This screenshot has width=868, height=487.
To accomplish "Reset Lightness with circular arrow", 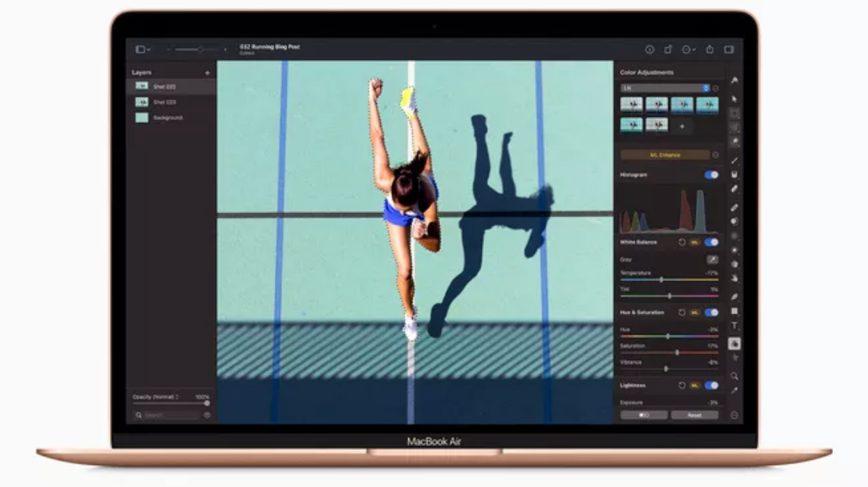I will point(682,385).
